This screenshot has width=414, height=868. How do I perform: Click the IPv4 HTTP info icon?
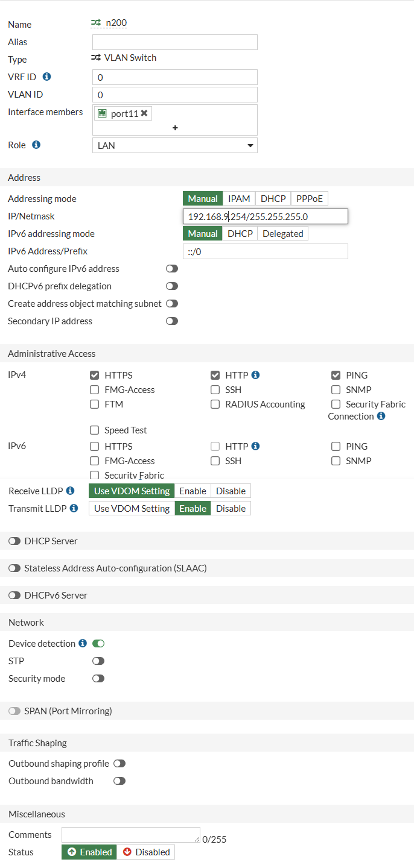point(255,375)
